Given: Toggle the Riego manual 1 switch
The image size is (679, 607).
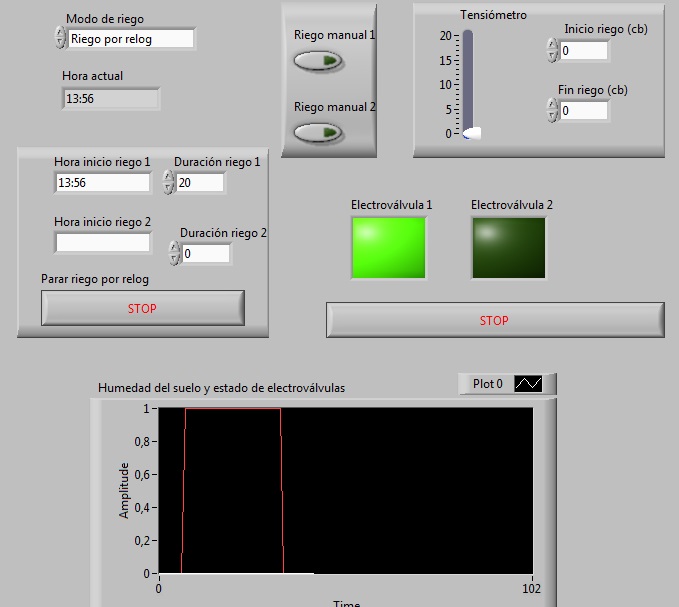Looking at the screenshot, I should point(318,61).
